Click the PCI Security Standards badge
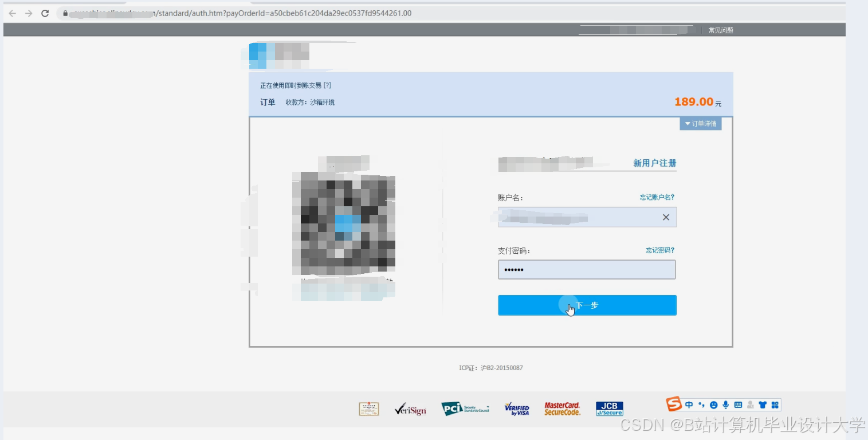868x440 pixels. coord(465,408)
